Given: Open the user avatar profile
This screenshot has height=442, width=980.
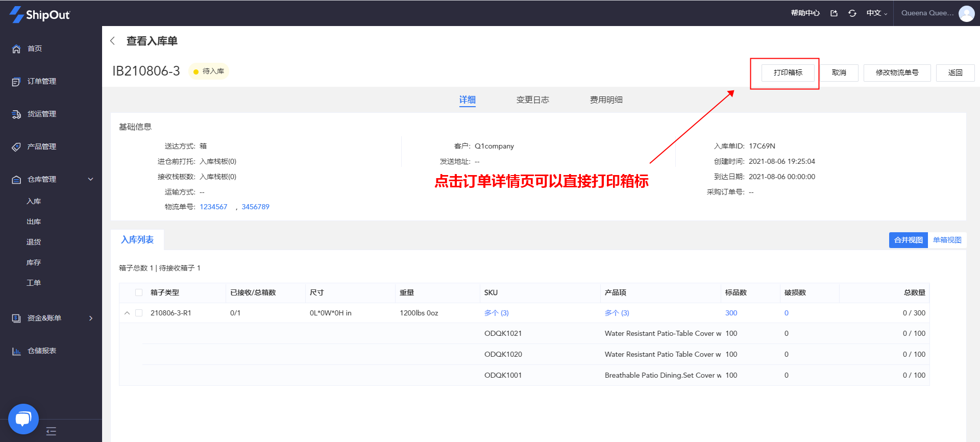Looking at the screenshot, I should pyautogui.click(x=966, y=13).
